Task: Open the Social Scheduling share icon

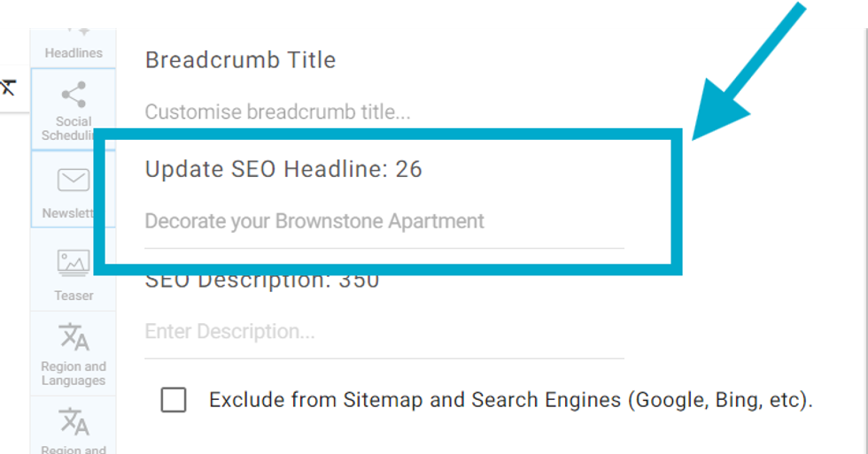Action: (74, 94)
